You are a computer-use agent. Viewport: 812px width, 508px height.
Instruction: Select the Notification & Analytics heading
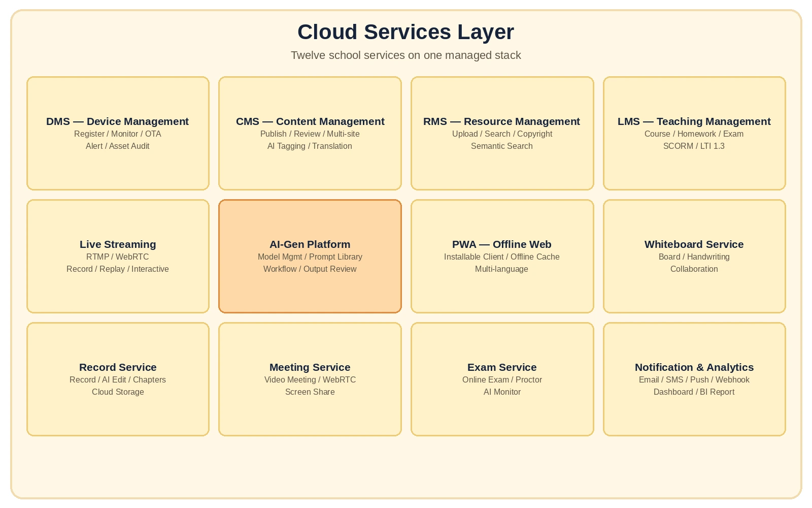pos(694,367)
